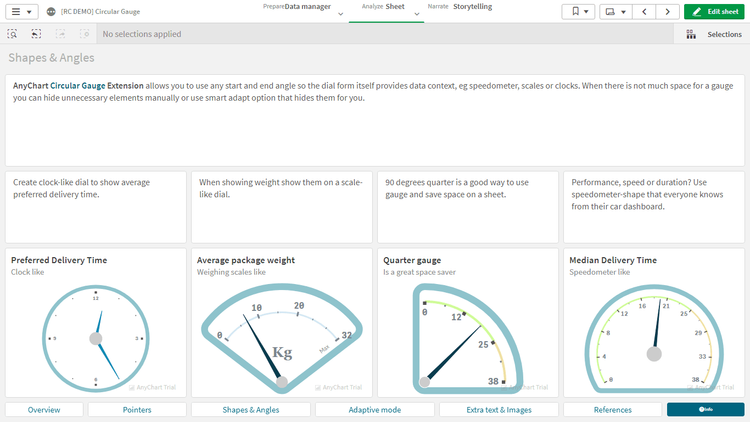
Task: Click the Selections tool grid icon
Action: tap(691, 34)
